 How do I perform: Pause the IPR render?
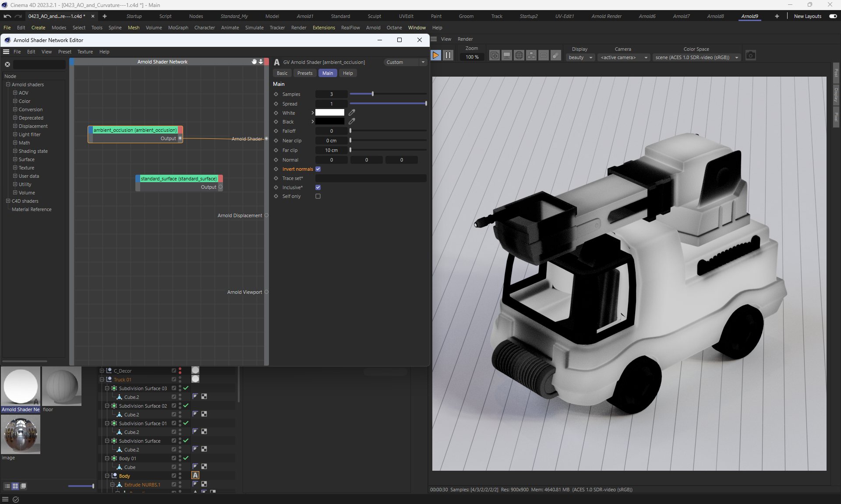448,56
